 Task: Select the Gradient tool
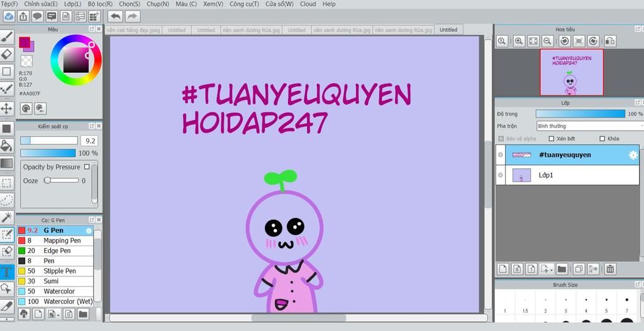pyautogui.click(x=7, y=163)
